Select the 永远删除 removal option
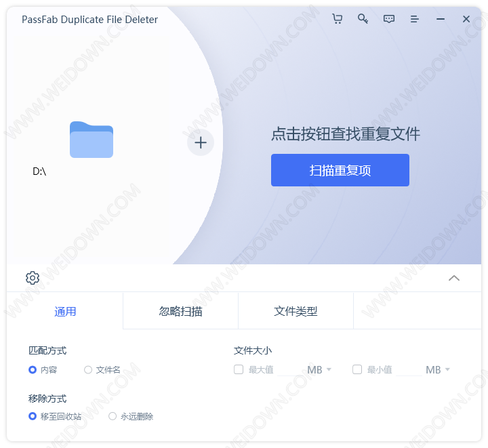 [113, 416]
